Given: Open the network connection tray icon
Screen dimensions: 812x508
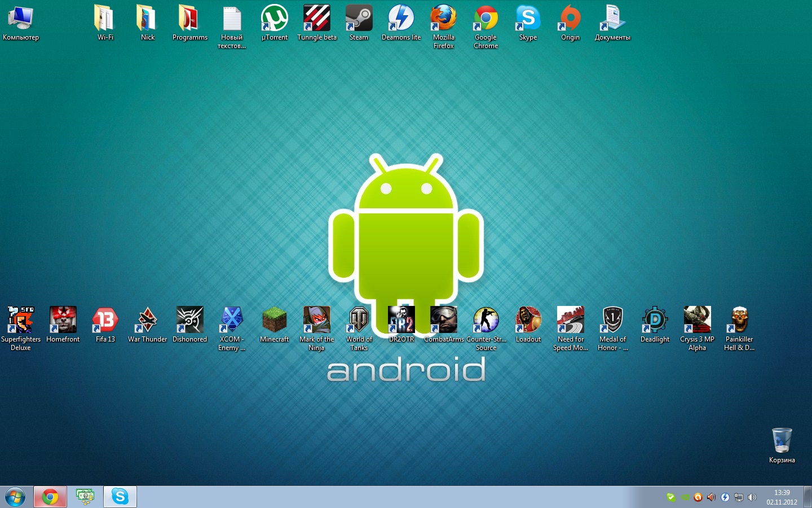Looking at the screenshot, I should (x=739, y=497).
